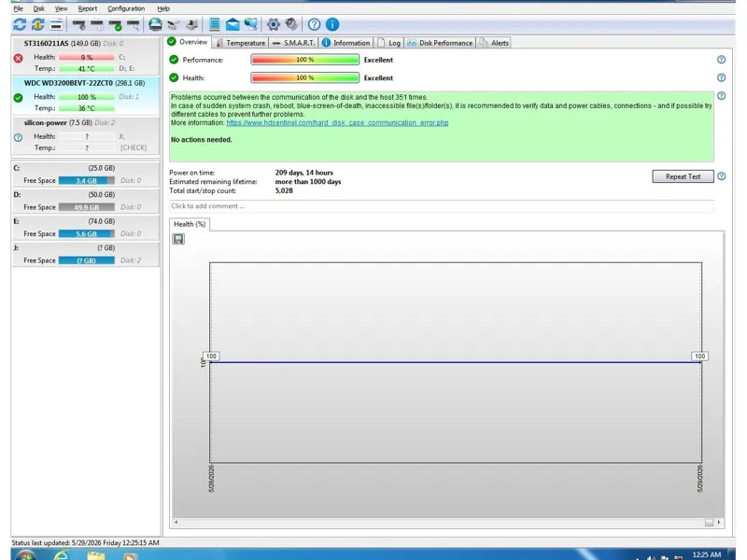This screenshot has height=560, width=747.
Task: Click the save floppy icon above the chart
Action: (178, 239)
